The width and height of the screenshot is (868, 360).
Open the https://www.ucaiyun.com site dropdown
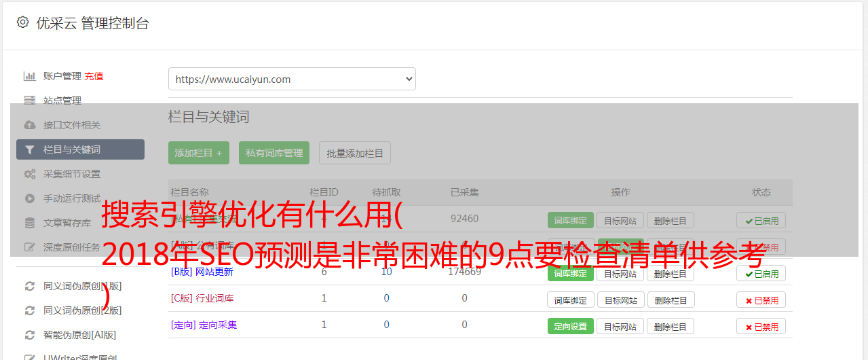coord(292,79)
